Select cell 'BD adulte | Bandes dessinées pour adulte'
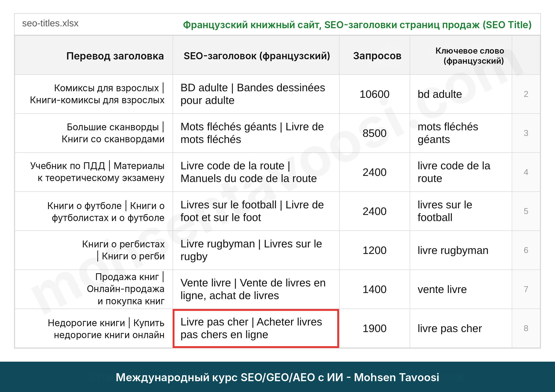Image resolution: width=555 pixels, height=392 pixels. coord(256,94)
